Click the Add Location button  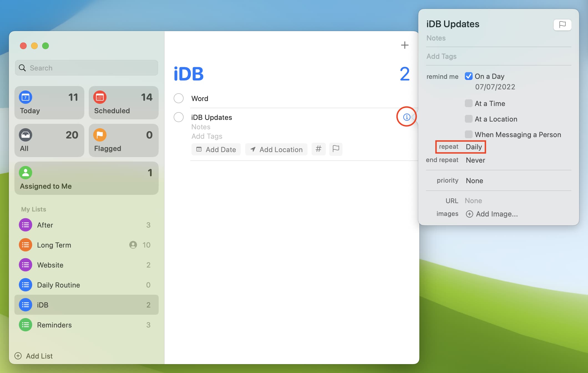[x=276, y=149]
